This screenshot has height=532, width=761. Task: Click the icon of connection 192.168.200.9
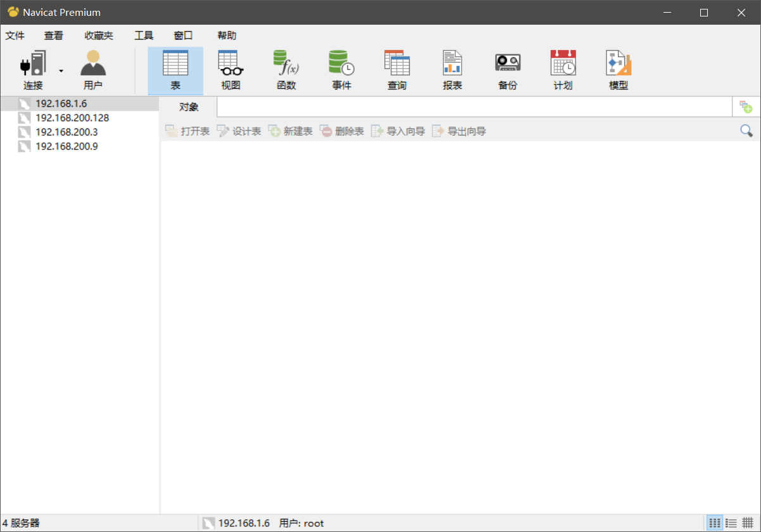coord(25,146)
